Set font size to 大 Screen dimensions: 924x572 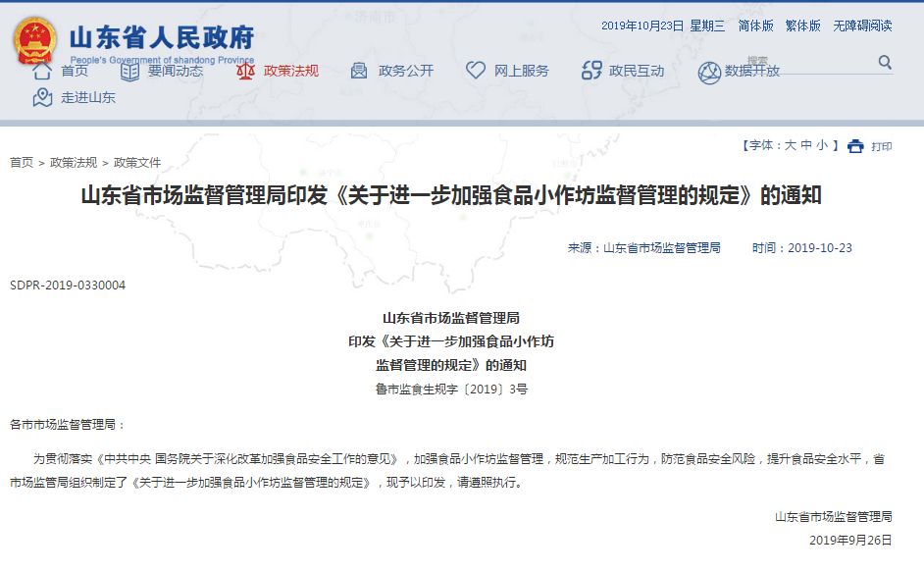(790, 145)
